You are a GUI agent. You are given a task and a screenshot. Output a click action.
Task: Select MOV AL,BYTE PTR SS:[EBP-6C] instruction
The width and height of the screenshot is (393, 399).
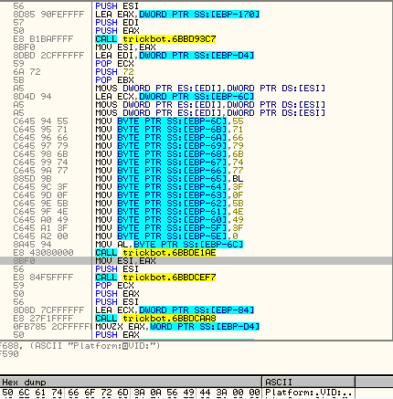[x=169, y=244]
